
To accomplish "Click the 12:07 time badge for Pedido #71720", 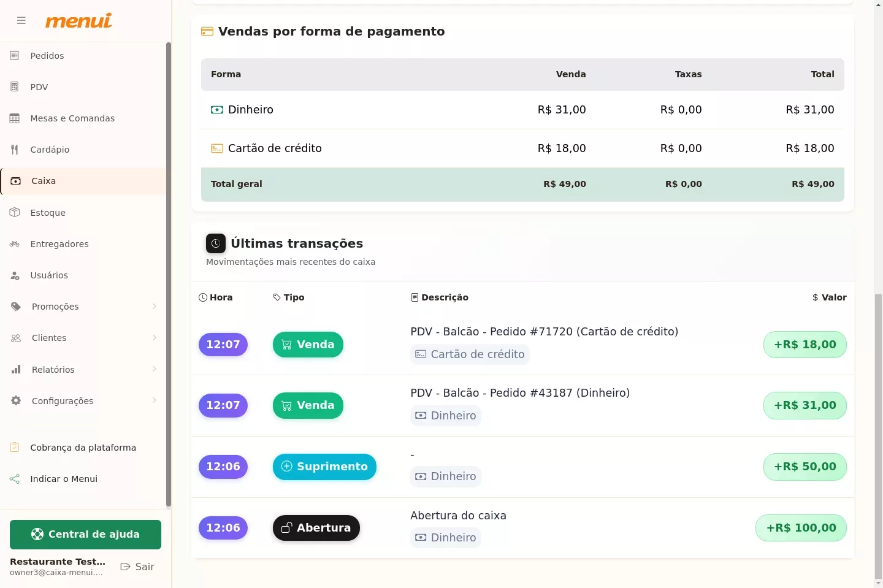I will [223, 345].
